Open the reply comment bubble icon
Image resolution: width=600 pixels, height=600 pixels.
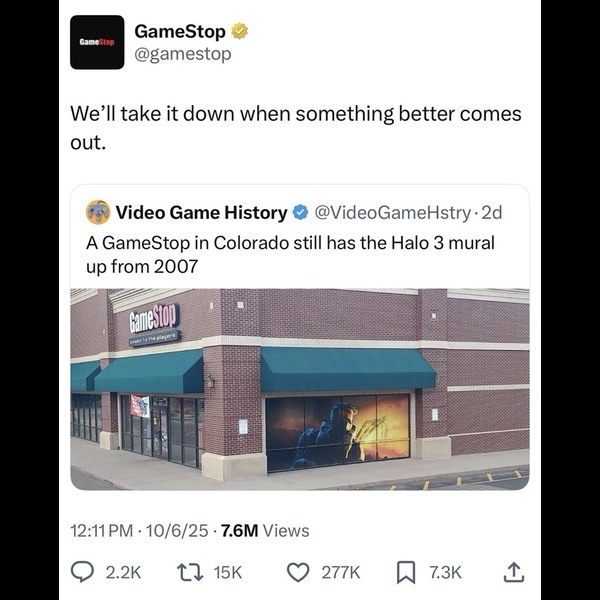pyautogui.click(x=82, y=572)
